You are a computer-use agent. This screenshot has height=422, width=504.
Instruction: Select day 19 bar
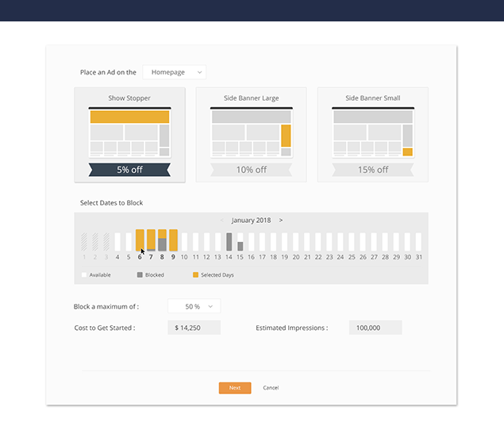285,242
